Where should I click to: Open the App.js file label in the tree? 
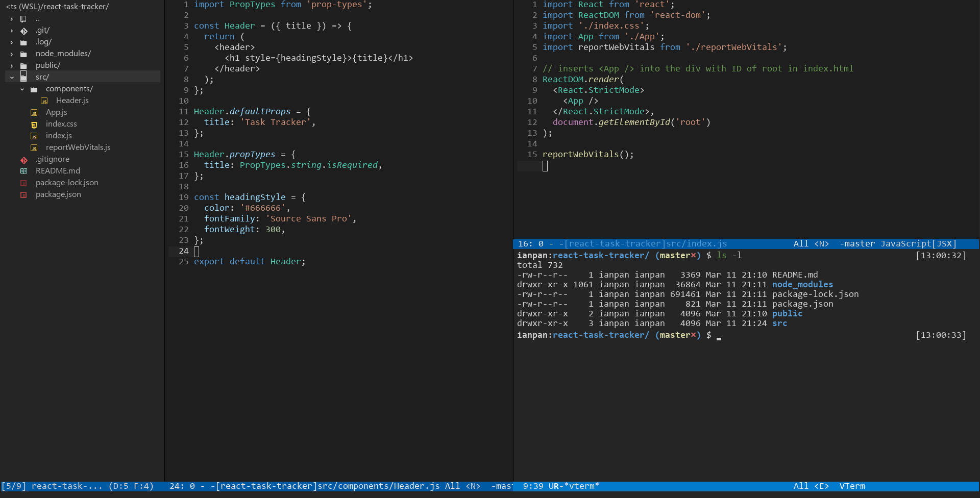[57, 112]
